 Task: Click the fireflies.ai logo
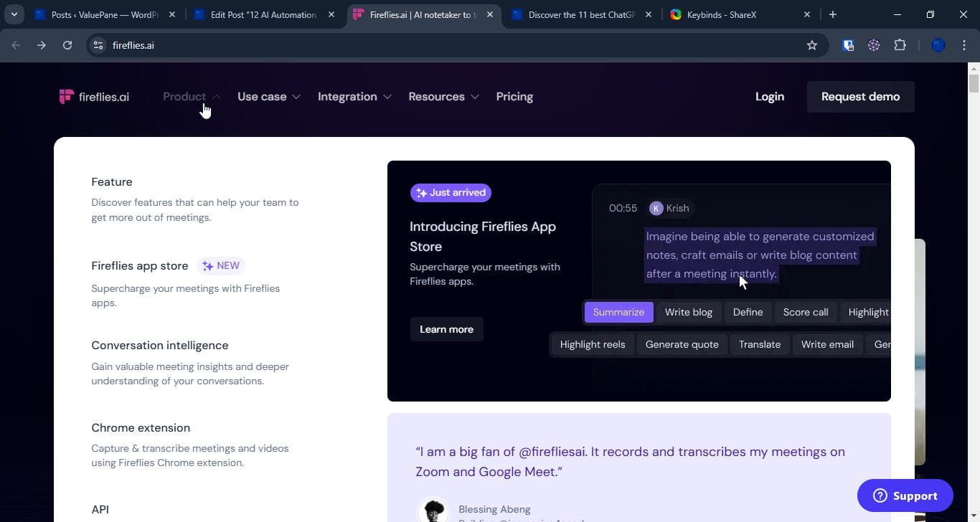94,97
